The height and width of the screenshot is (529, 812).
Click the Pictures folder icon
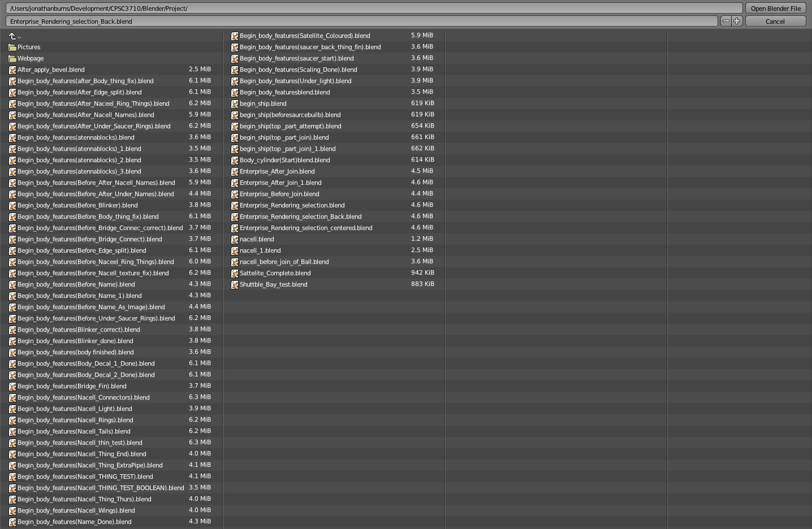point(12,47)
